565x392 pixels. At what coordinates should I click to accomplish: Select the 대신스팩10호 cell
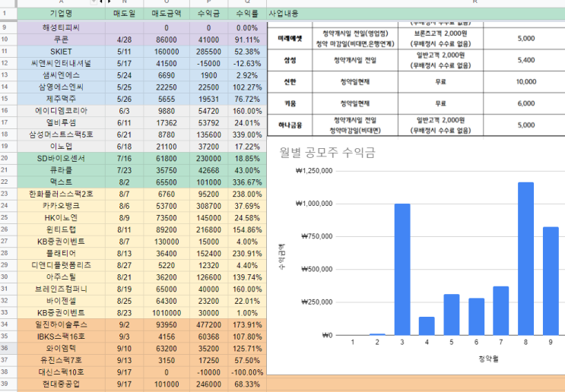coord(62,372)
